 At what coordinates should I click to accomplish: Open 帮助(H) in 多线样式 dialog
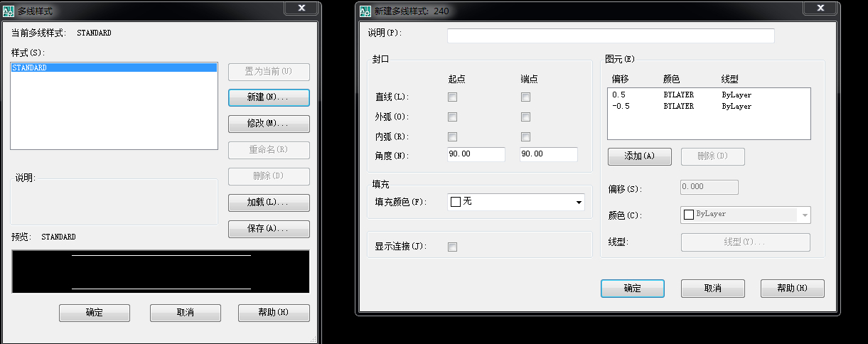274,313
